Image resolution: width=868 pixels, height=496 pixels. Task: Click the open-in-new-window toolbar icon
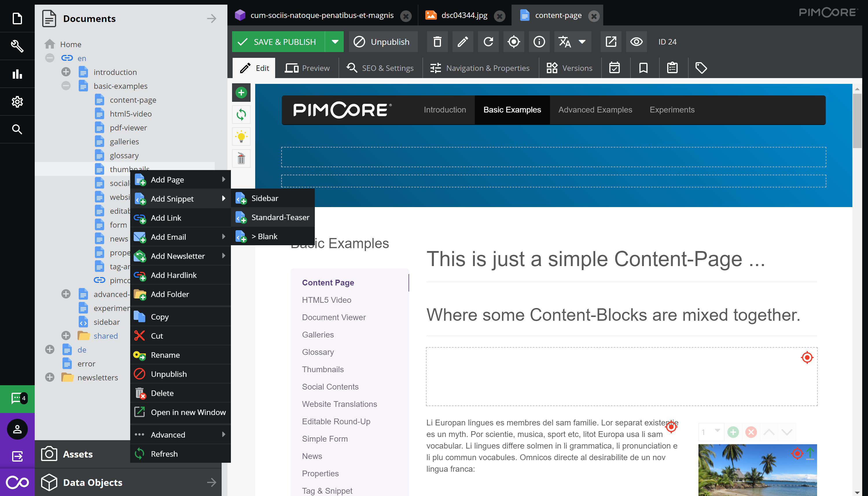pyautogui.click(x=611, y=42)
